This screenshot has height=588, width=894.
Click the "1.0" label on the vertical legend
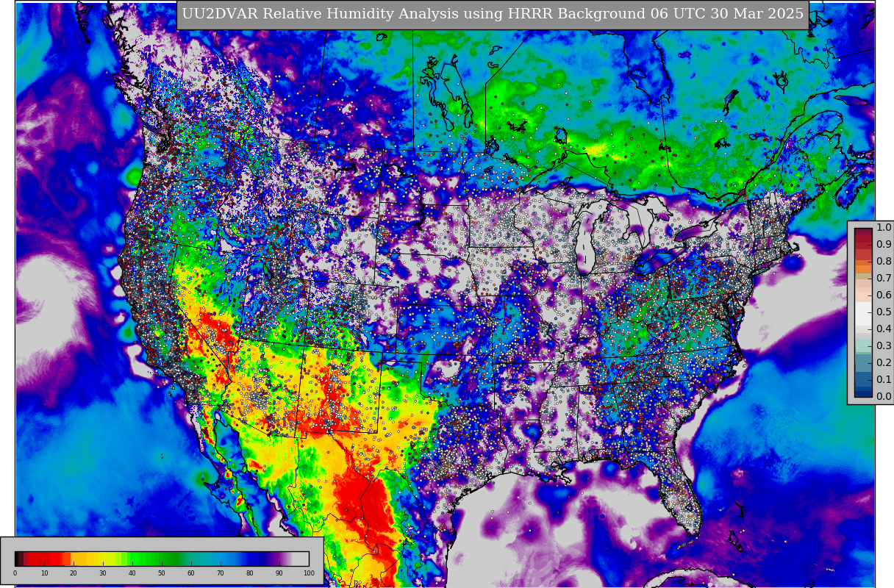(884, 228)
